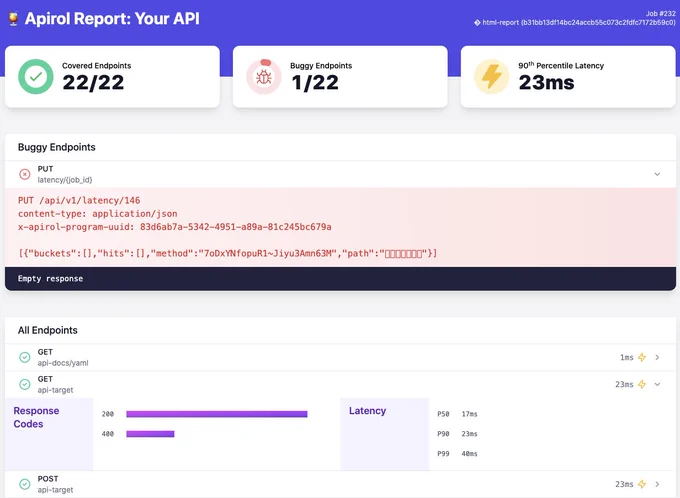Click the 200 response code bar
The image size is (680, 498).
coord(216,413)
